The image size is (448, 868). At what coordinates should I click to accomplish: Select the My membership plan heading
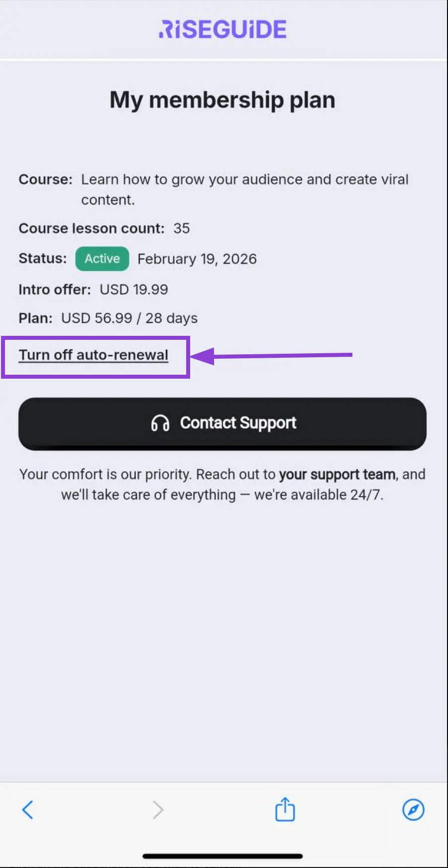pos(222,100)
